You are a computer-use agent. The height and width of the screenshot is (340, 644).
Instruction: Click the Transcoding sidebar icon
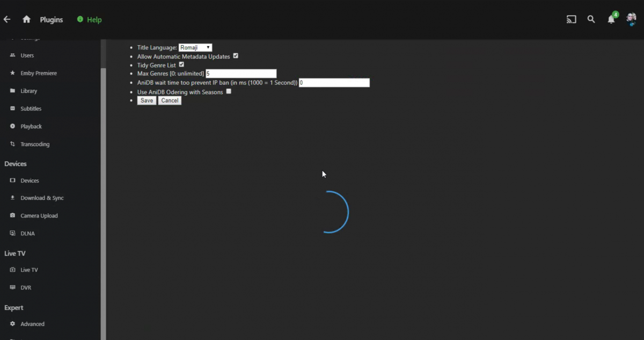coord(13,144)
